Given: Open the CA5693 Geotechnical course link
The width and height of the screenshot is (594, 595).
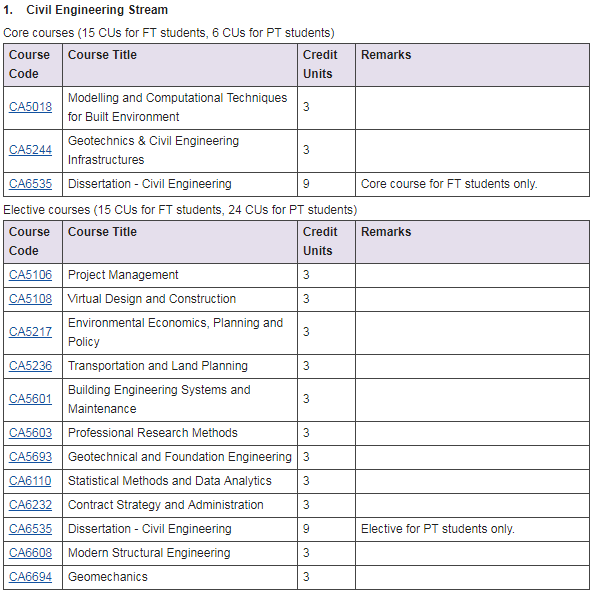Looking at the screenshot, I should (x=30, y=457).
